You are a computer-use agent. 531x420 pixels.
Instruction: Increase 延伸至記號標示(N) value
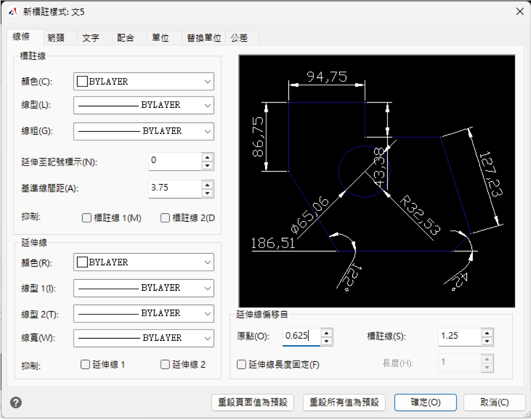(207, 157)
